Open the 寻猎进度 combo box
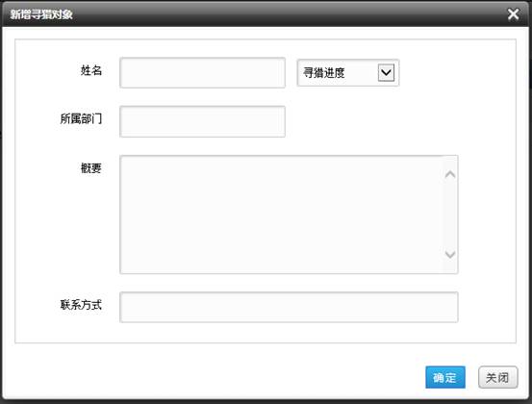 coord(348,72)
